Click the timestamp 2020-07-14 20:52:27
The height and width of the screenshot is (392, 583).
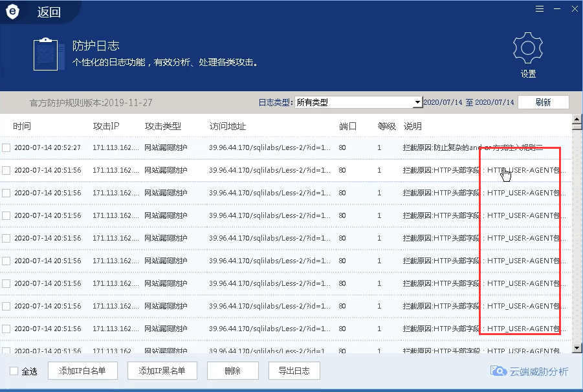(48, 148)
